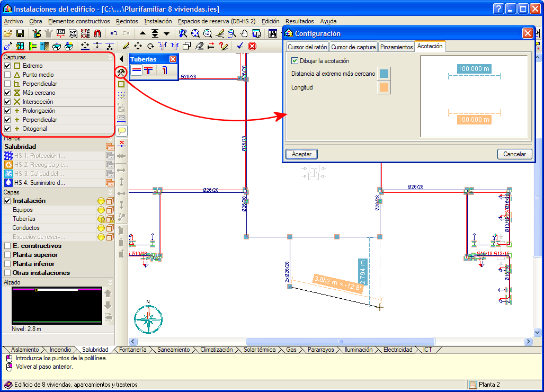
Task: Click the copy overlapping squares tool
Action: click(x=187, y=46)
